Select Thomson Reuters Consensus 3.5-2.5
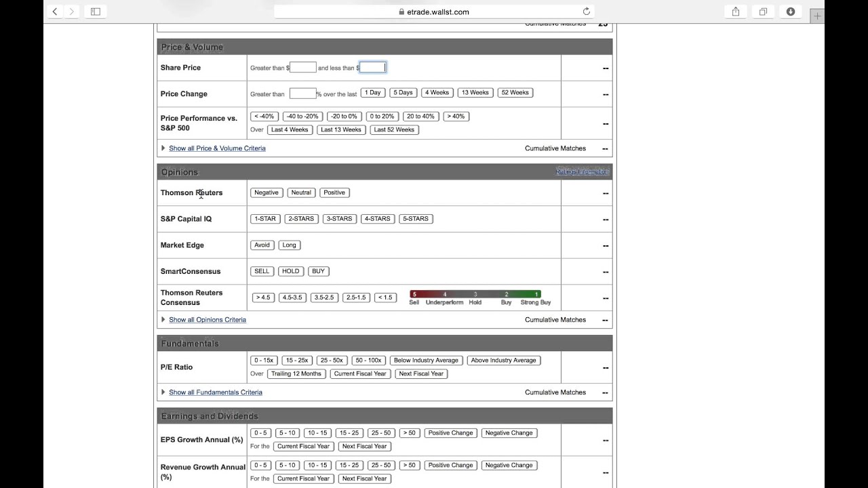Screen dimensions: 868x488 point(324,298)
